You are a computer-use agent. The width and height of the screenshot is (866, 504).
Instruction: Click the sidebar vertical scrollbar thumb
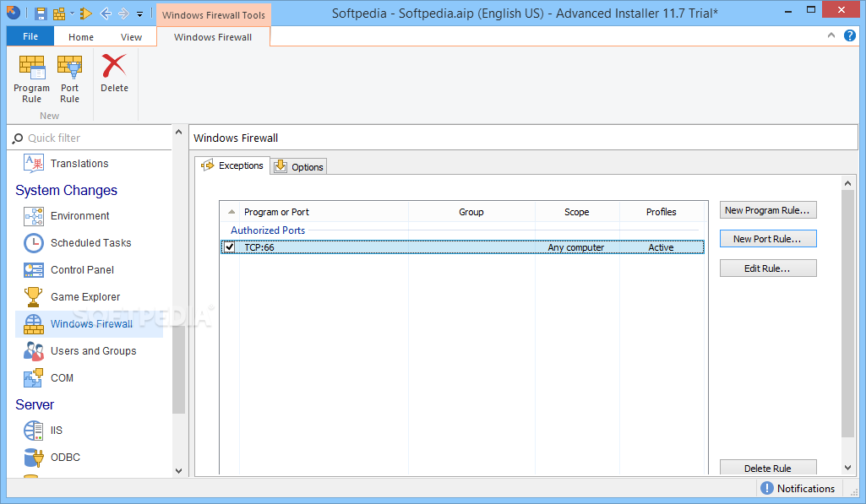178,369
